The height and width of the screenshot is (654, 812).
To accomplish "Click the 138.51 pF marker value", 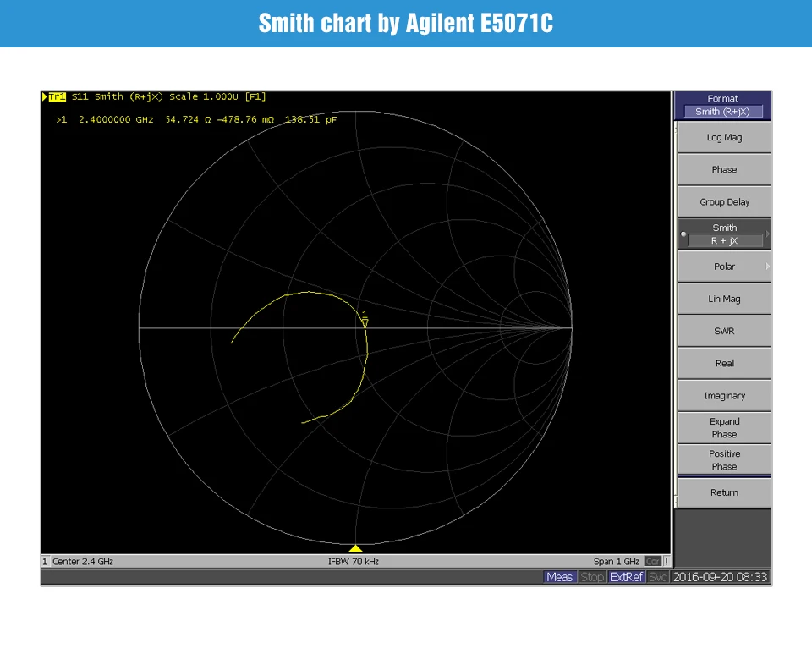I will click(x=310, y=119).
